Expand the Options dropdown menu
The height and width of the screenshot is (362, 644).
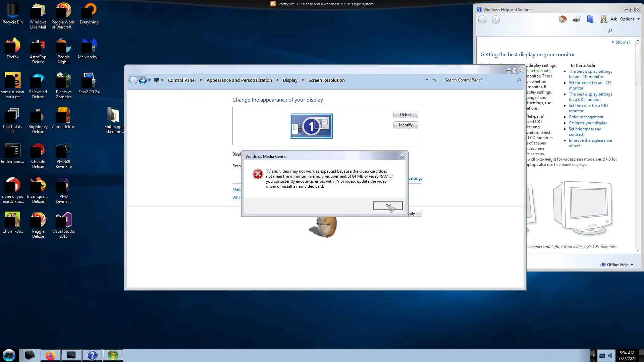click(x=630, y=19)
